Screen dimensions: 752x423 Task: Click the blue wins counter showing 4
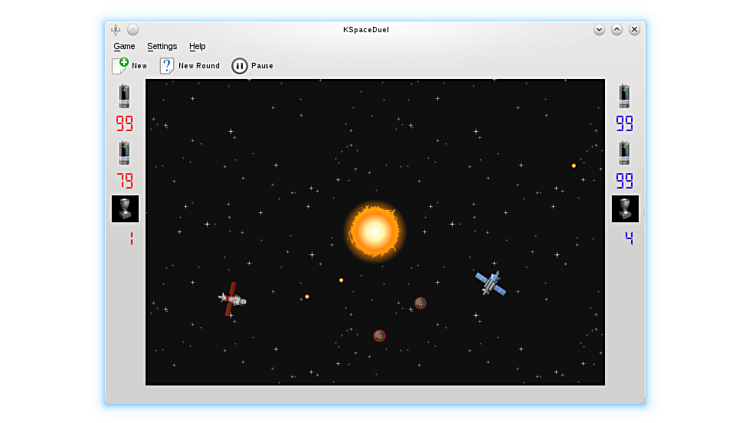[627, 238]
